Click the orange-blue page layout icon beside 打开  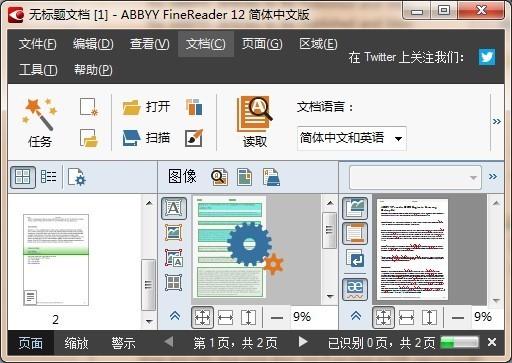[194, 107]
